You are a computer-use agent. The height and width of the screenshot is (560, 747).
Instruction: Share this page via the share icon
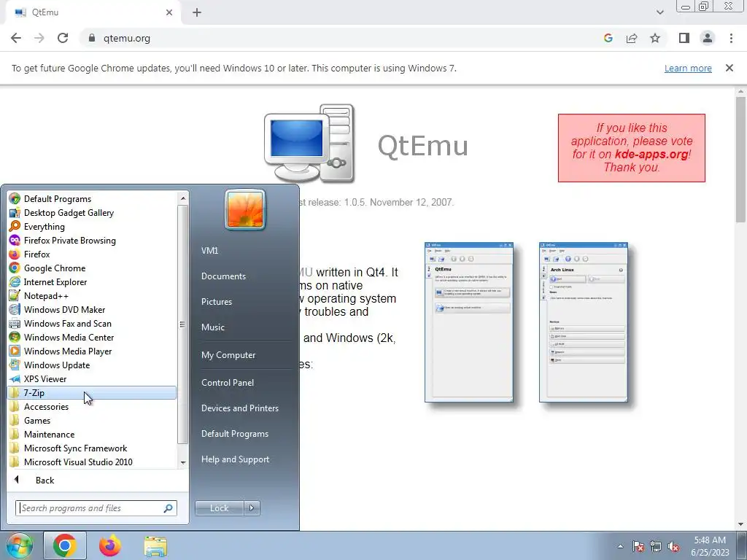point(632,38)
